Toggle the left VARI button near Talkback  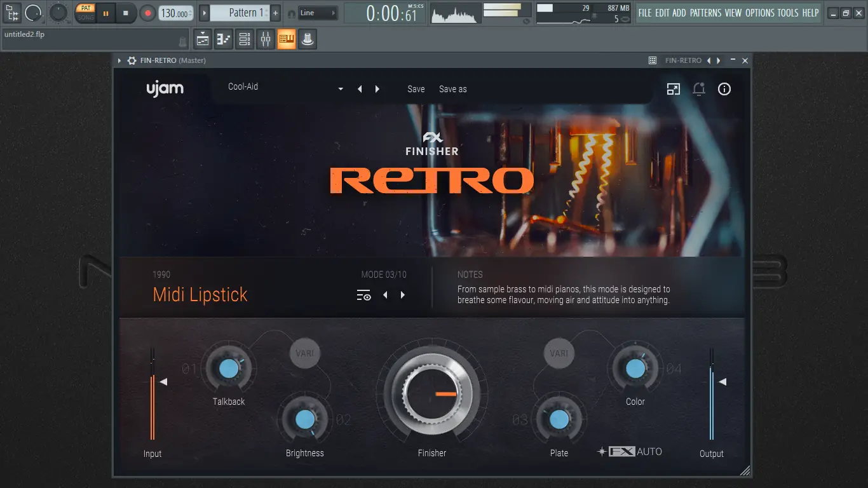(305, 353)
